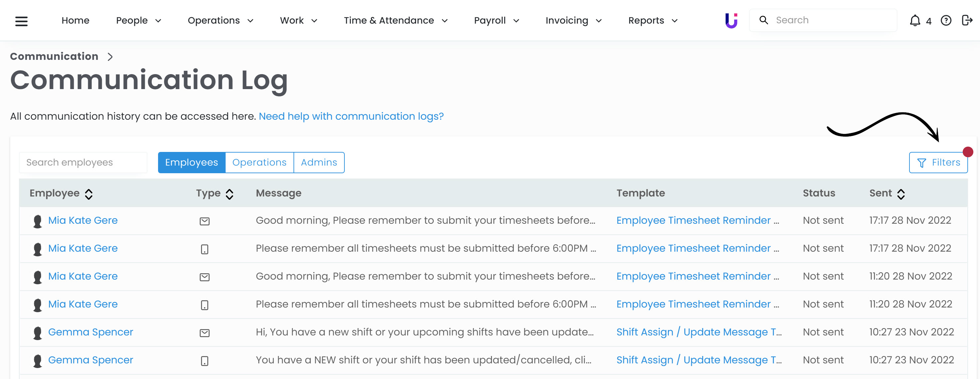The height and width of the screenshot is (379, 980).
Task: Open Gemma Spencer's email-row profile link
Action: [91, 332]
